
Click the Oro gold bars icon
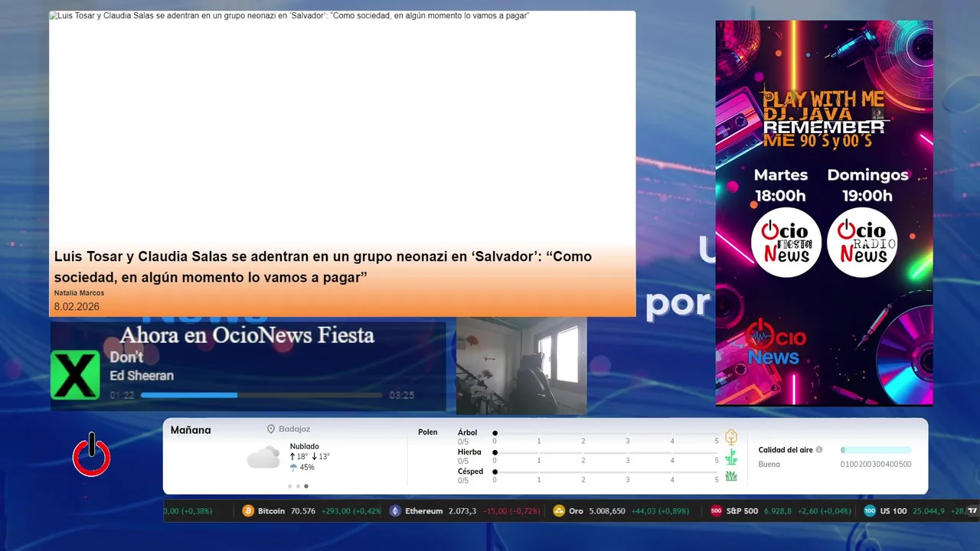[559, 511]
